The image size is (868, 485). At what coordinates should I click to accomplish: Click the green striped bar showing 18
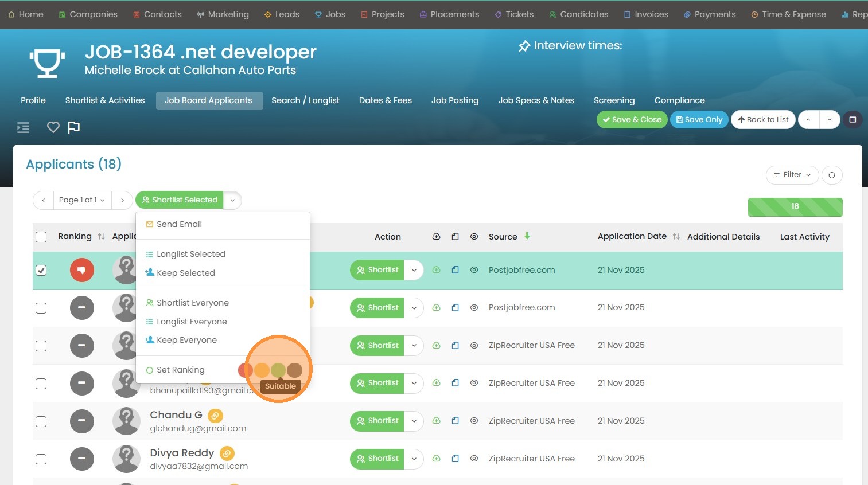(x=795, y=207)
